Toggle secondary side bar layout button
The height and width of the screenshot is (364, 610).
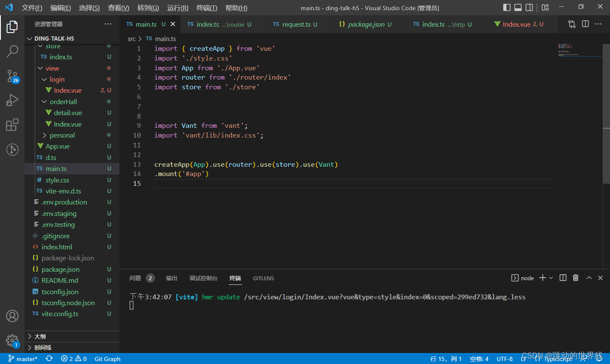530,7
